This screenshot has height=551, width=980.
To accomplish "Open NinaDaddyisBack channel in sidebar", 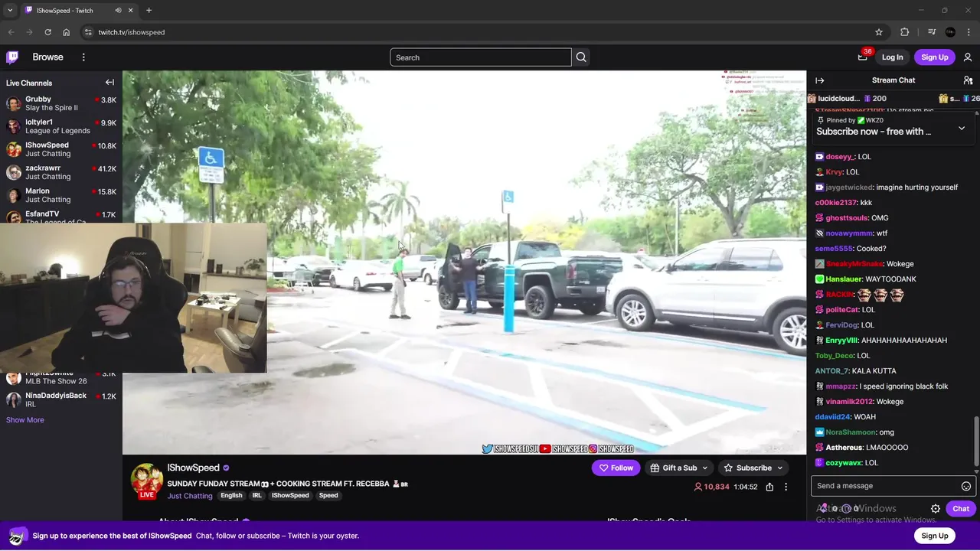I will click(x=61, y=399).
